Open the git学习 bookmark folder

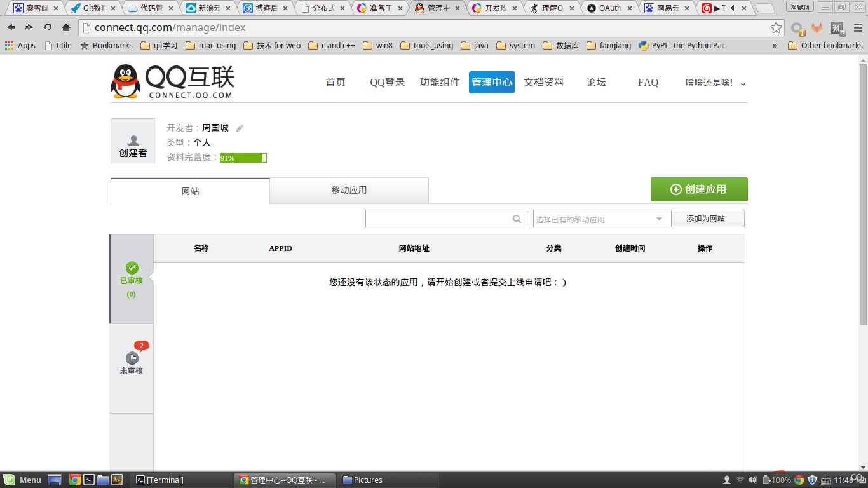(159, 45)
